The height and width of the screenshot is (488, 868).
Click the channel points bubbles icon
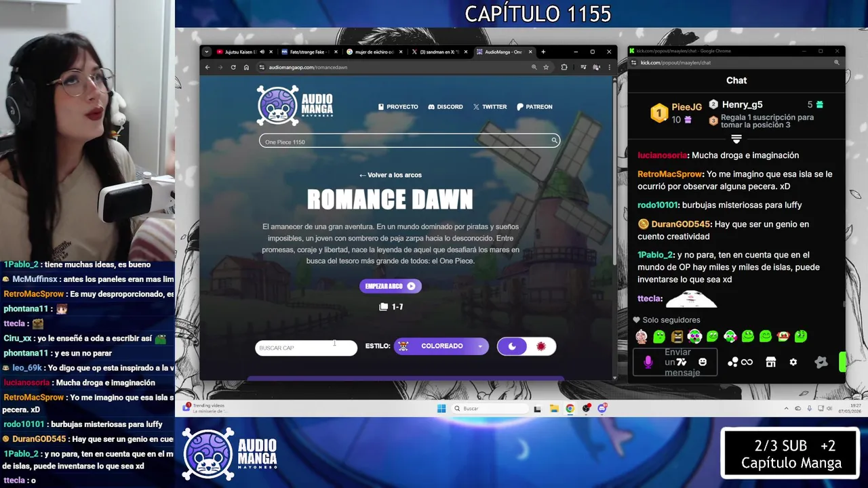click(732, 363)
